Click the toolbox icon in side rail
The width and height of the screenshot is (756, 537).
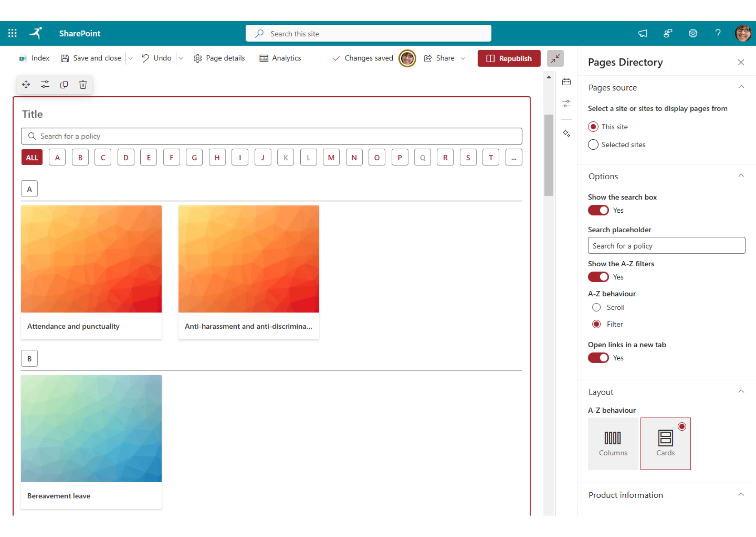(x=566, y=82)
